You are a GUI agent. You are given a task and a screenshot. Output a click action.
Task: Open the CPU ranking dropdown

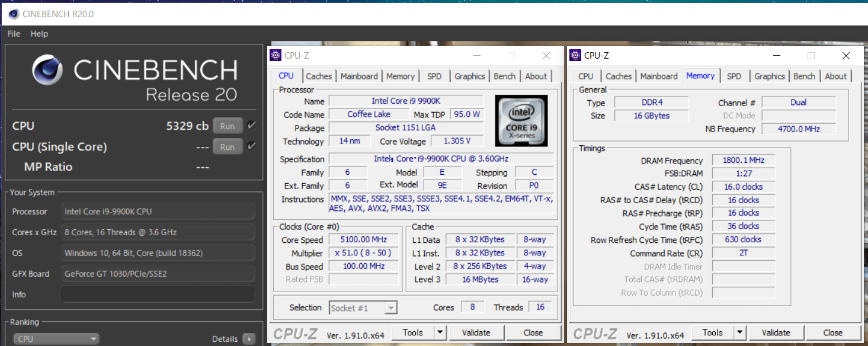tap(57, 339)
